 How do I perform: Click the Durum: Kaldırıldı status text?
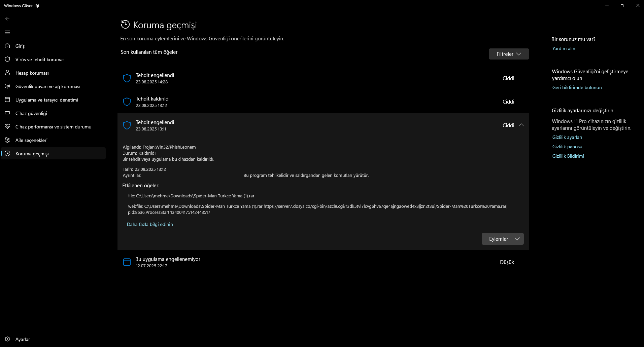click(x=139, y=153)
